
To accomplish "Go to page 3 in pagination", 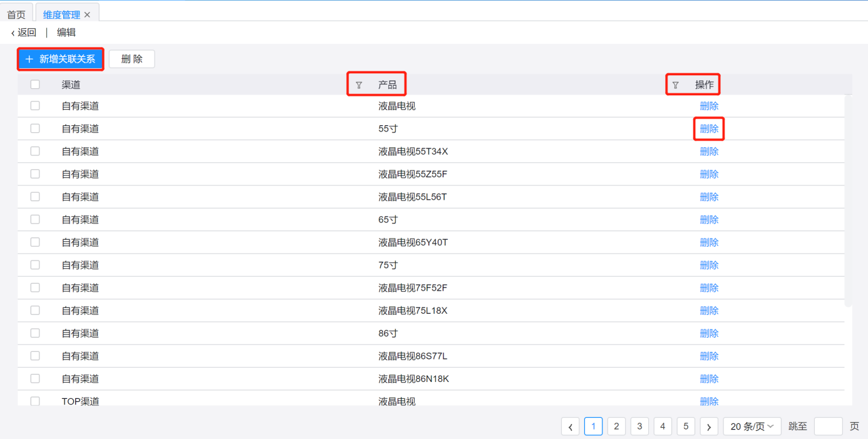I will (639, 426).
